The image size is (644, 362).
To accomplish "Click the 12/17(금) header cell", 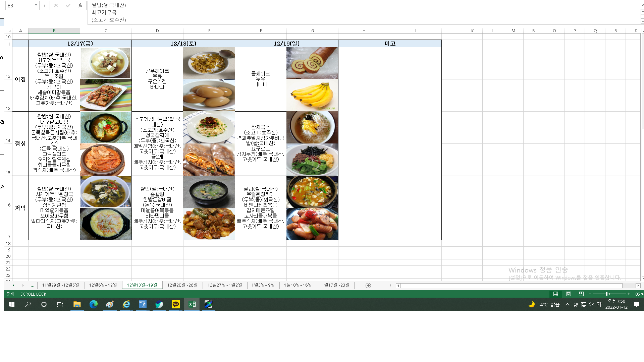I will pos(80,44).
